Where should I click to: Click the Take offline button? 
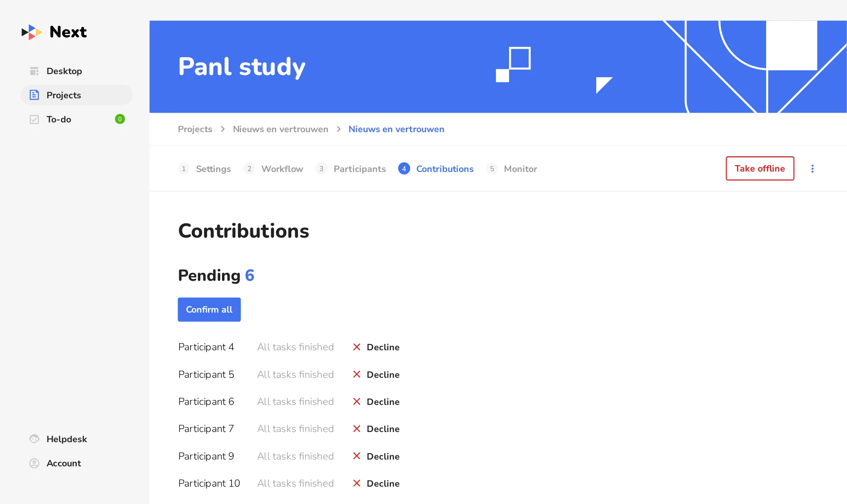760,169
